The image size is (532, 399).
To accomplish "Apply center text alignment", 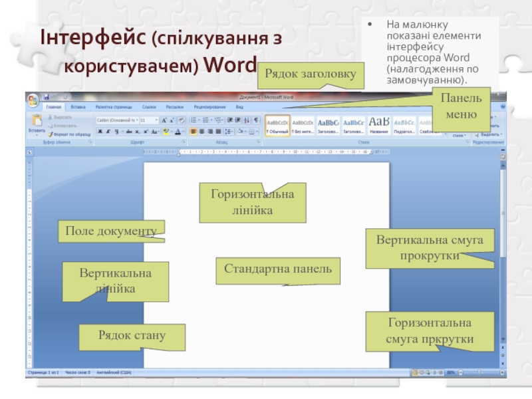I will (x=201, y=132).
